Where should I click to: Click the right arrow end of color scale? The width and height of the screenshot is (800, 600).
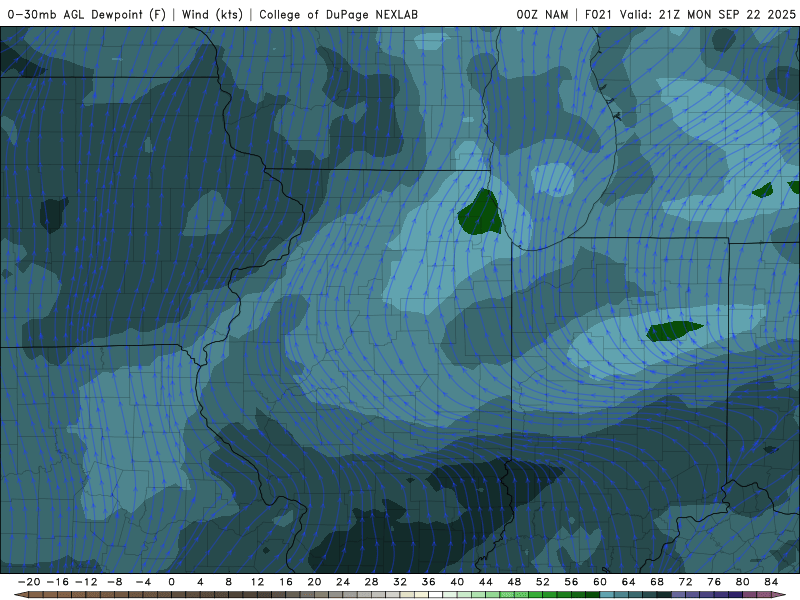pyautogui.click(x=779, y=595)
